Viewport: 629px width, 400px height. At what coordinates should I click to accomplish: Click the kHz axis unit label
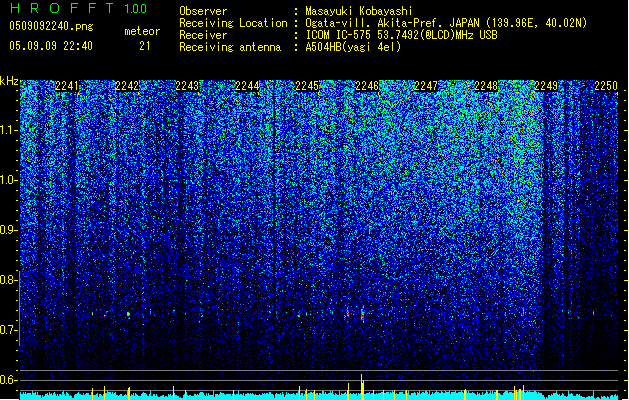[x=9, y=81]
